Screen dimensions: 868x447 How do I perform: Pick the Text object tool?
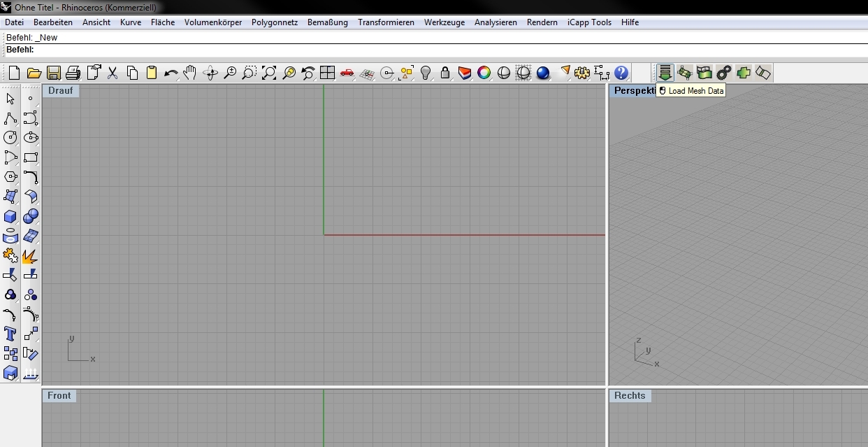click(10, 334)
